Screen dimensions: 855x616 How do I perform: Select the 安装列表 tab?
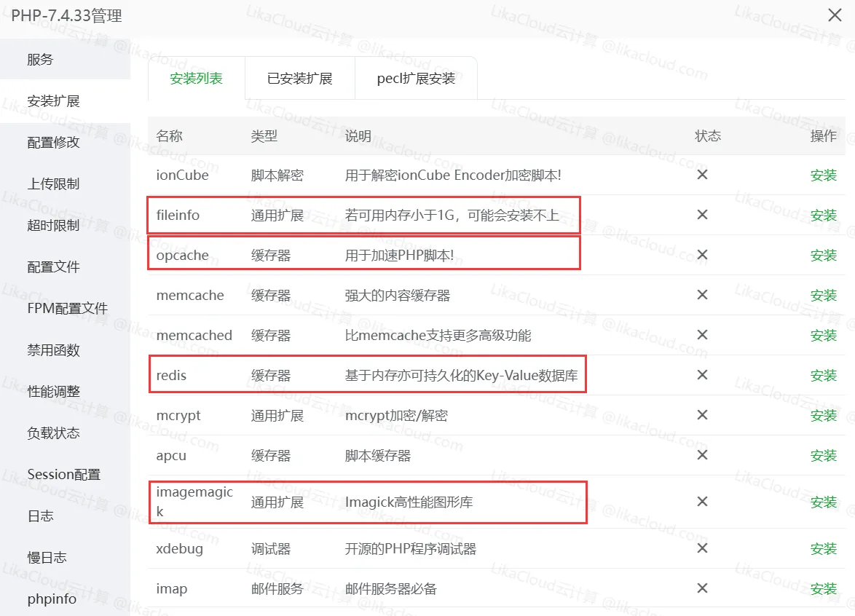coord(196,78)
